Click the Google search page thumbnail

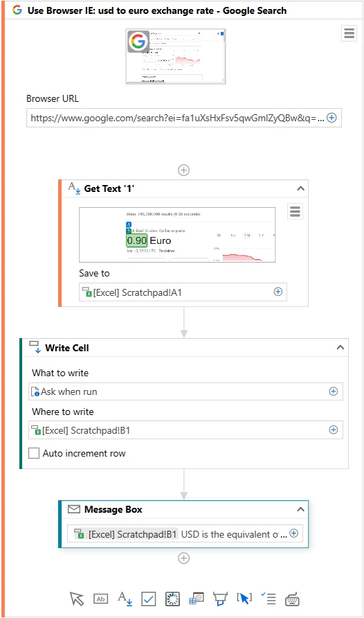176,56
